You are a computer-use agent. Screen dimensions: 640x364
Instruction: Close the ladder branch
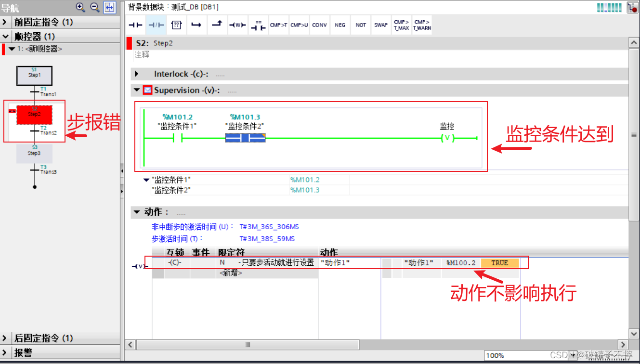217,25
